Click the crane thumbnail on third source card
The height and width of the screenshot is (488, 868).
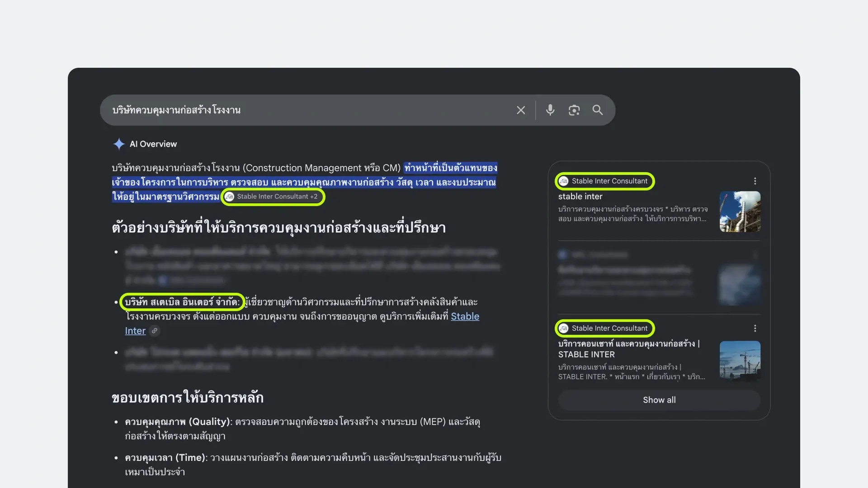click(740, 360)
